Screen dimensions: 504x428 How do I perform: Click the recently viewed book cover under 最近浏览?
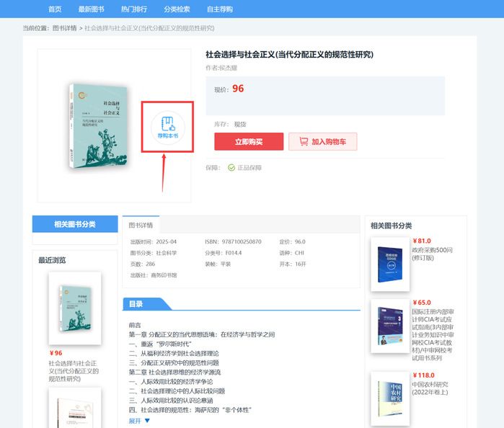75,308
